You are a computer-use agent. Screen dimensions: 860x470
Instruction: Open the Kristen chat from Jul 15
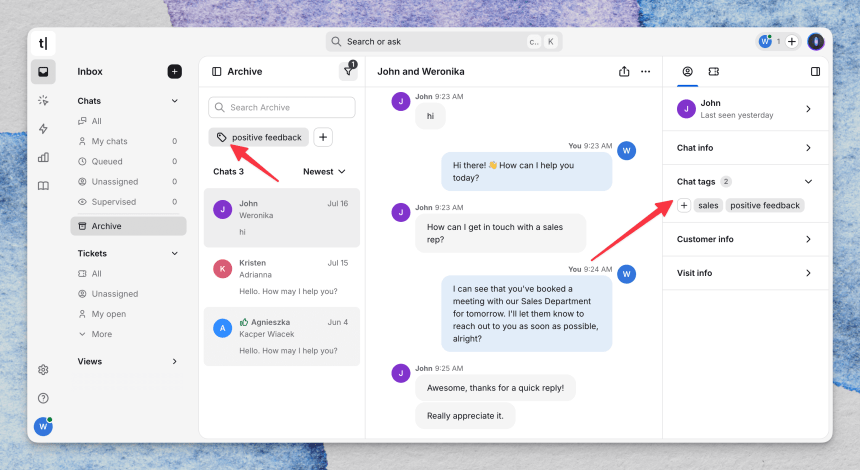pyautogui.click(x=281, y=277)
